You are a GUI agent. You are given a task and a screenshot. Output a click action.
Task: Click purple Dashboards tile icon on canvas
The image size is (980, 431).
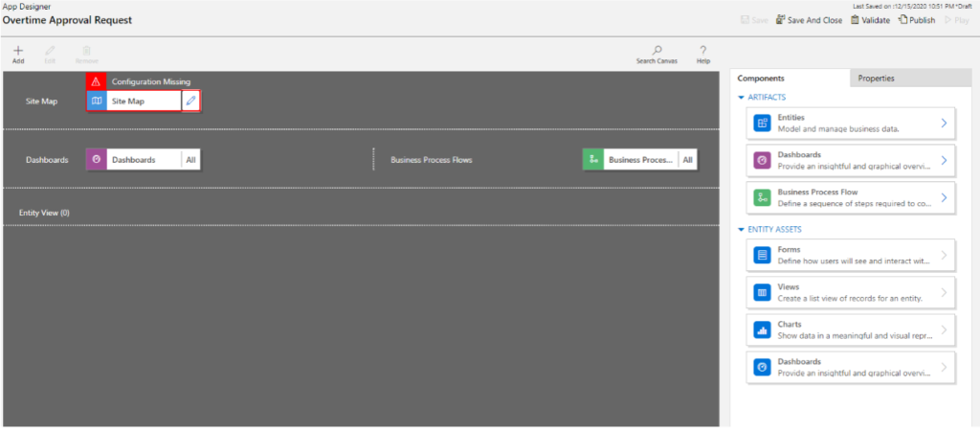click(x=97, y=160)
